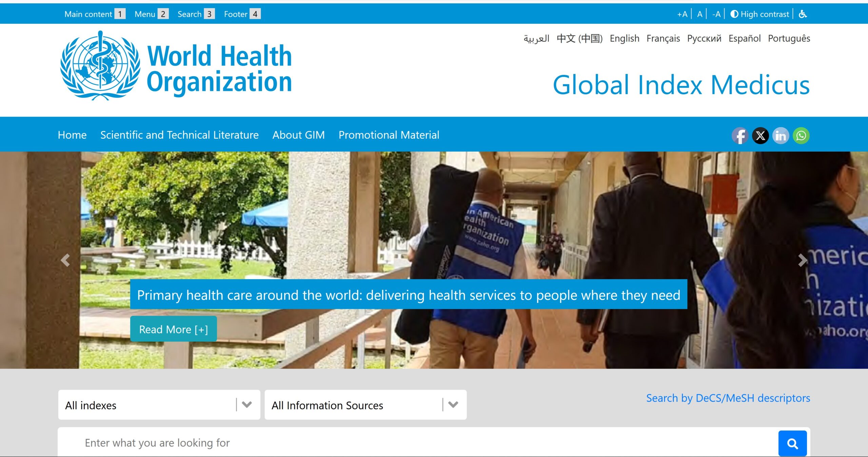This screenshot has width=868, height=457.
Task: Share via the LinkedIn icon
Action: coord(781,136)
